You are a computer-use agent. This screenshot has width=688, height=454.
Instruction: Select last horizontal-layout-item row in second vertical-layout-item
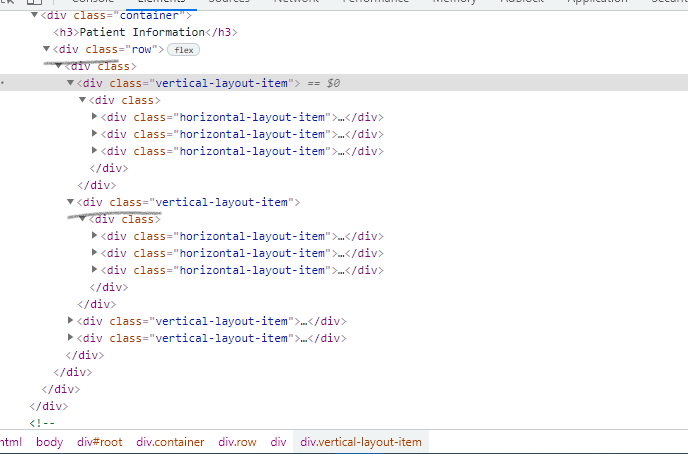242,270
